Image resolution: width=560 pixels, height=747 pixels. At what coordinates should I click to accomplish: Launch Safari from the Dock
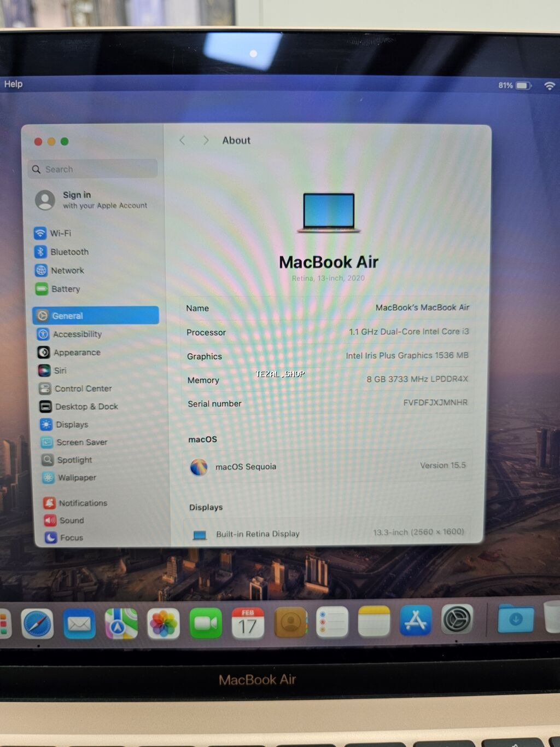[37, 623]
